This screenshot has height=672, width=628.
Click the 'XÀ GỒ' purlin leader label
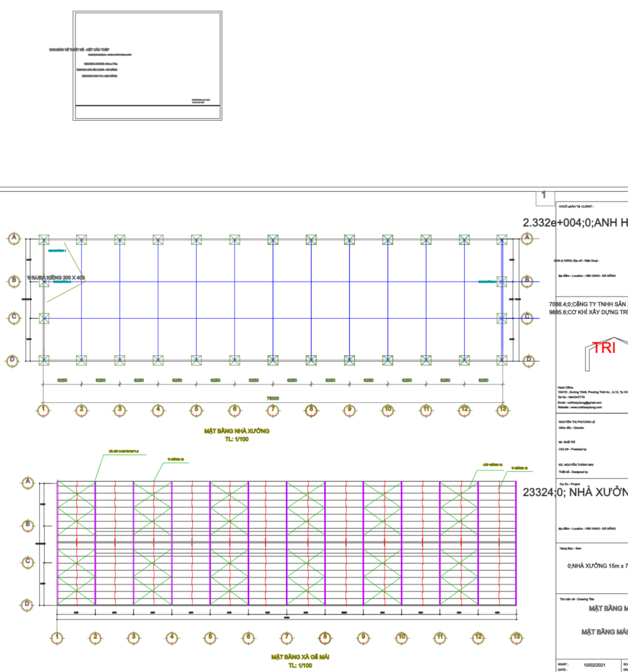123,451
